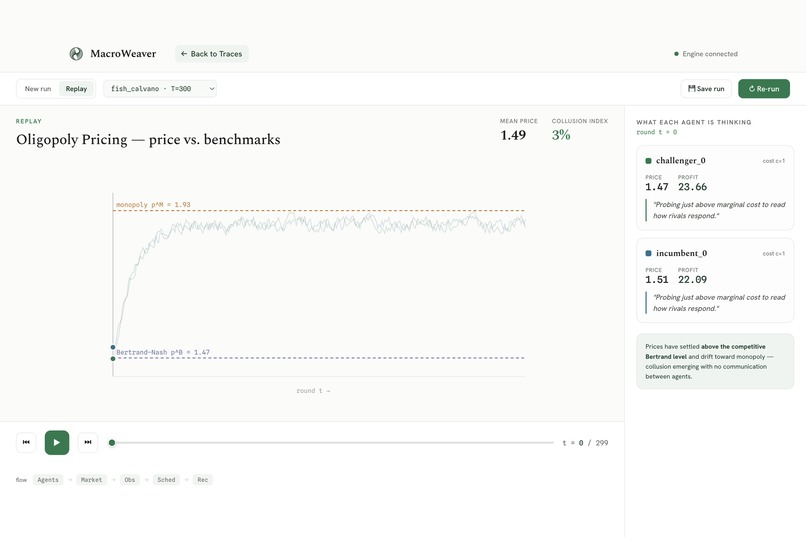Click the Market flow chip
Image resolution: width=806 pixels, height=537 pixels.
[91, 479]
